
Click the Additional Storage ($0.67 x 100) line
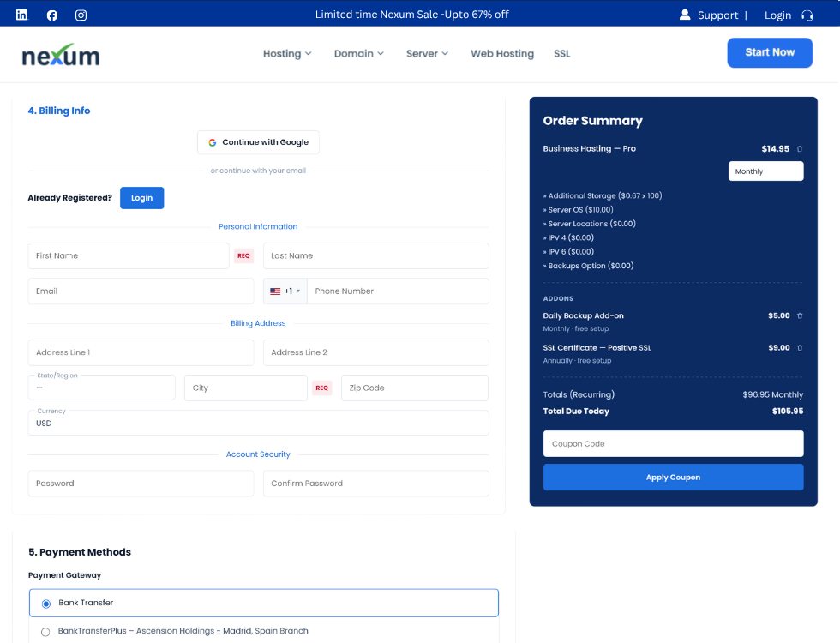[x=603, y=195]
